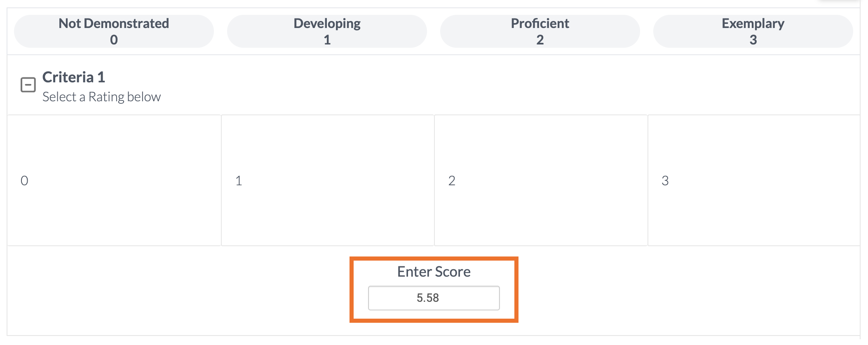Collapse the Criteria 1 section icon
Screen dimensions: 868x345
(x=28, y=85)
